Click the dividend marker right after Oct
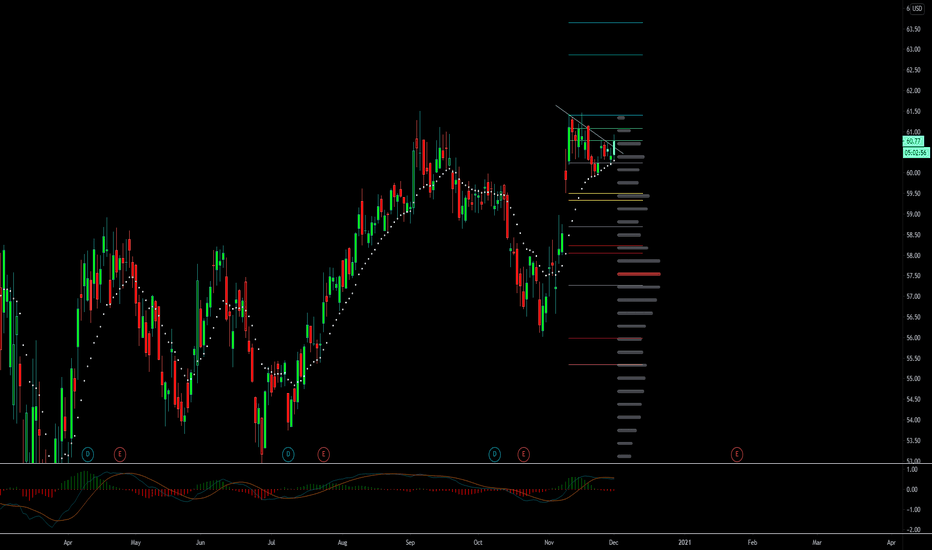 pos(494,454)
